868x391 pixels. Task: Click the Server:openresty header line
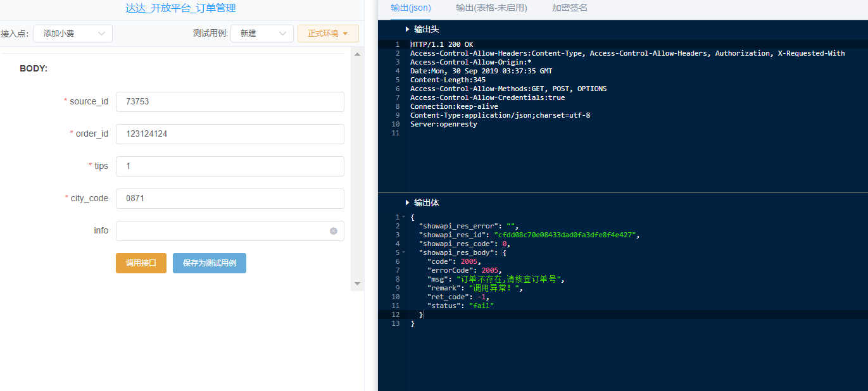point(444,124)
